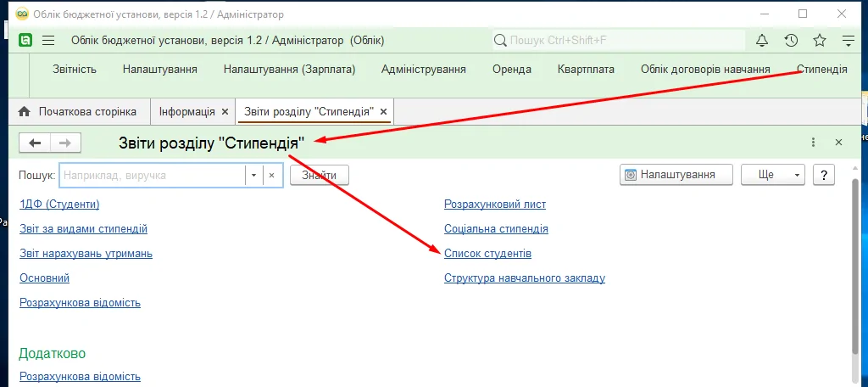Open the Облік договорів навчання section
Viewport: 868px width, 387px height.
706,70
